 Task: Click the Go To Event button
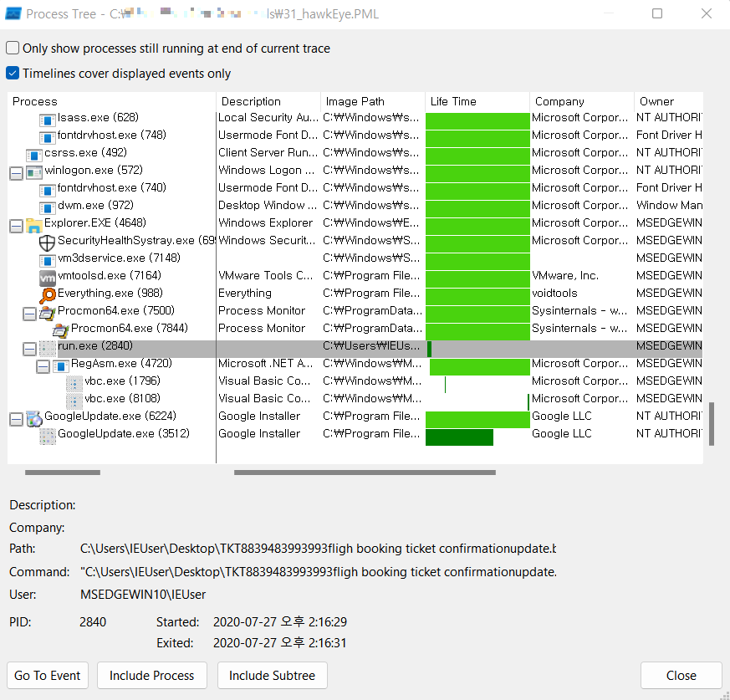pos(48,675)
